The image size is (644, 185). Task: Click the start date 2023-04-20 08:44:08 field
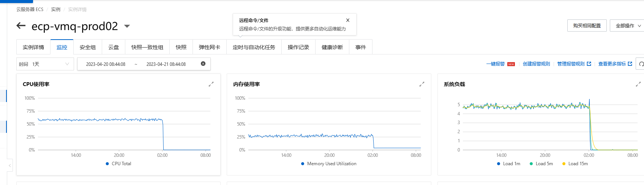click(106, 64)
